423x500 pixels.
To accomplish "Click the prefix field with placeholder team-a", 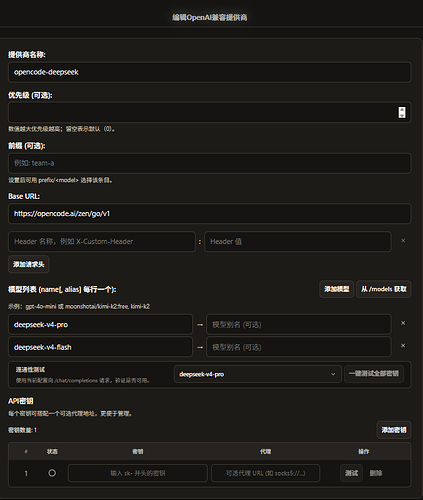I will click(x=209, y=163).
